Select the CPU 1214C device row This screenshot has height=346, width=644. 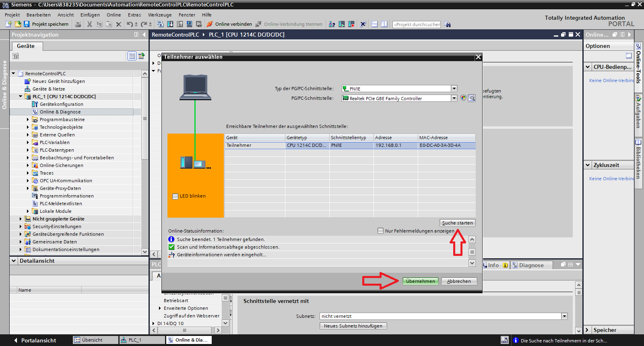350,145
